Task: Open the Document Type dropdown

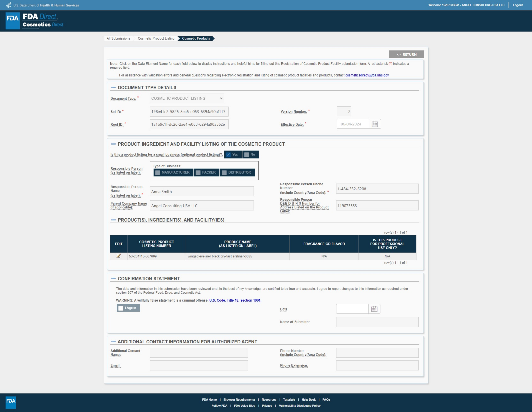Action: pos(187,98)
